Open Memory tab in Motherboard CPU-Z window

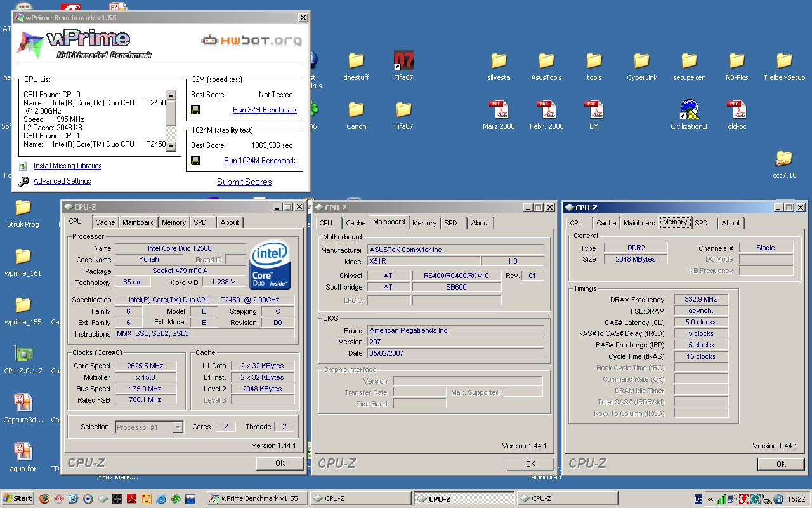(424, 223)
